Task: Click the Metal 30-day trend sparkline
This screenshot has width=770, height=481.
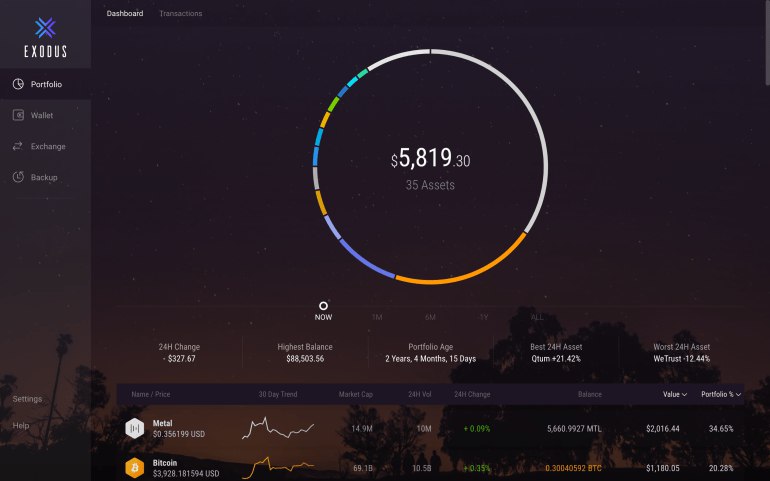Action: click(278, 428)
